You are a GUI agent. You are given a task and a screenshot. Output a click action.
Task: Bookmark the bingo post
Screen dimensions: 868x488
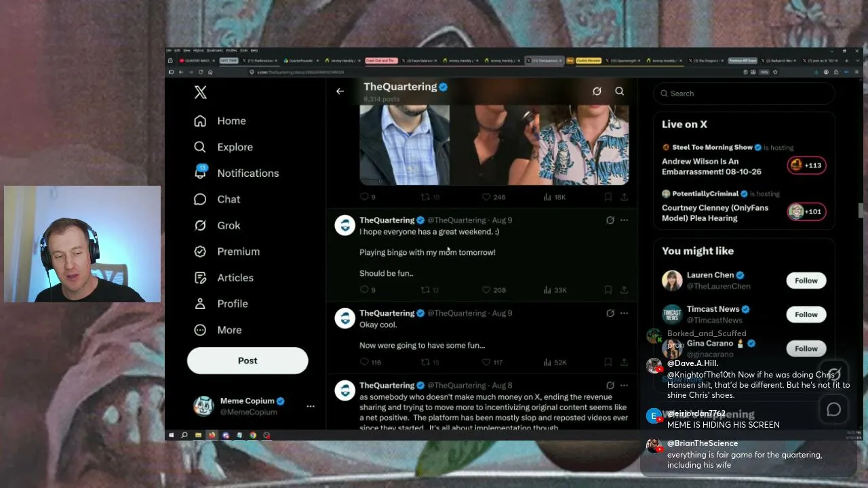608,290
